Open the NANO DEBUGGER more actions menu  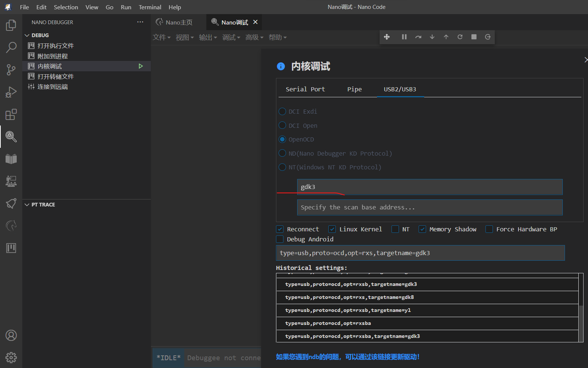(x=140, y=22)
